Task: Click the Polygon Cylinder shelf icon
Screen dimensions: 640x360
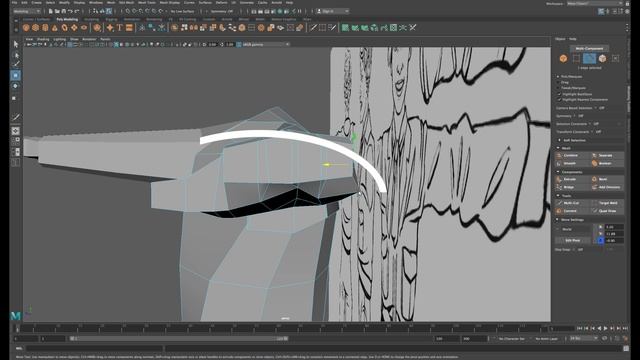Action: click(45, 27)
